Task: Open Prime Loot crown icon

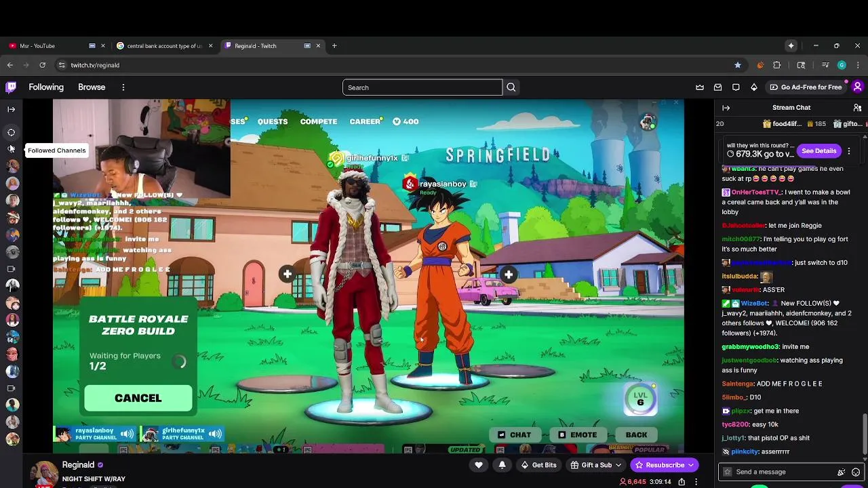Action: coord(700,87)
